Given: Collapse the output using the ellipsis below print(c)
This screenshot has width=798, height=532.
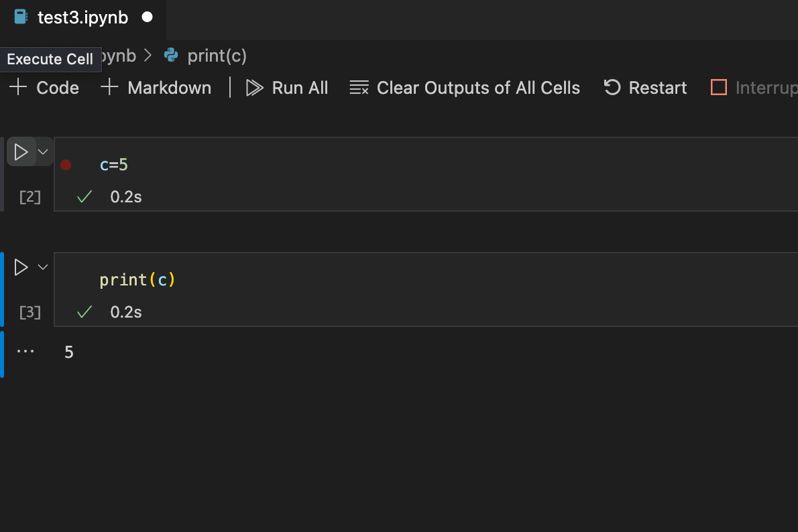Looking at the screenshot, I should (25, 351).
